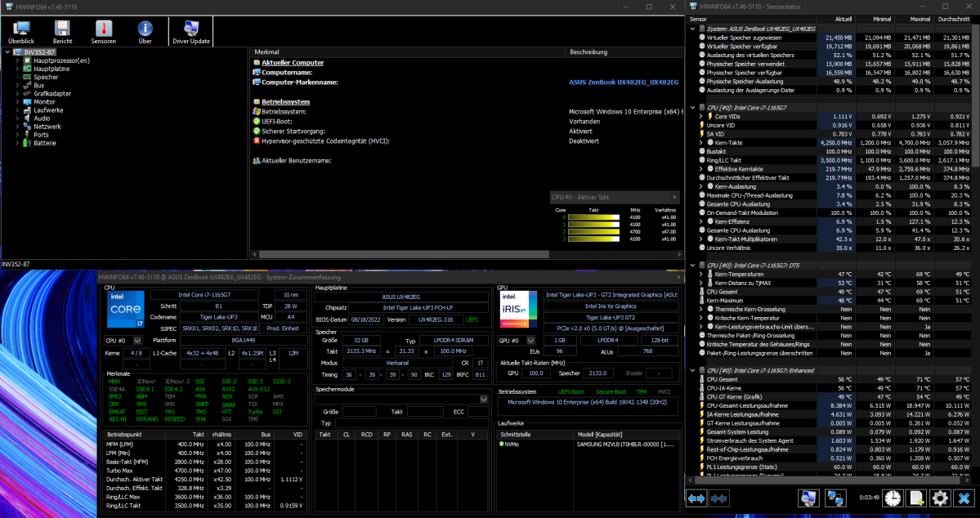Click collapse arrows icon in Sensorstatus toolbar
Screen dimensions: 980x518
click(718, 498)
